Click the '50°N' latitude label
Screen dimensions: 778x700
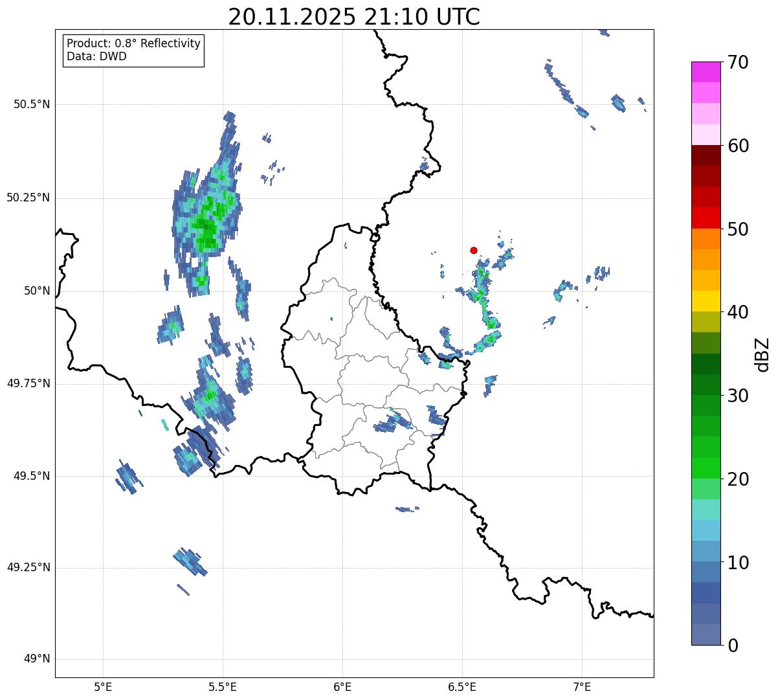(x=37, y=291)
